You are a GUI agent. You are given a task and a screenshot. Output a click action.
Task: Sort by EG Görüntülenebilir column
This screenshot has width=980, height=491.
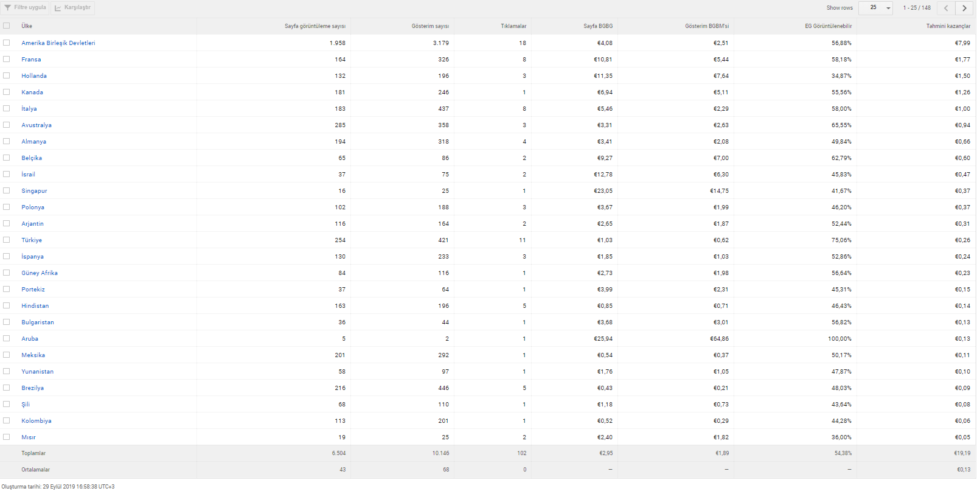(829, 26)
